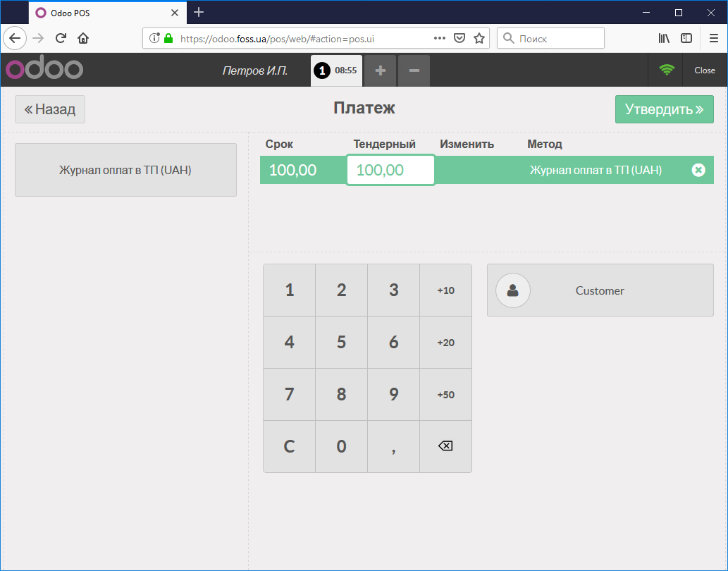Bookmark this page with star icon
The height and width of the screenshot is (571, 728).
[x=479, y=38]
